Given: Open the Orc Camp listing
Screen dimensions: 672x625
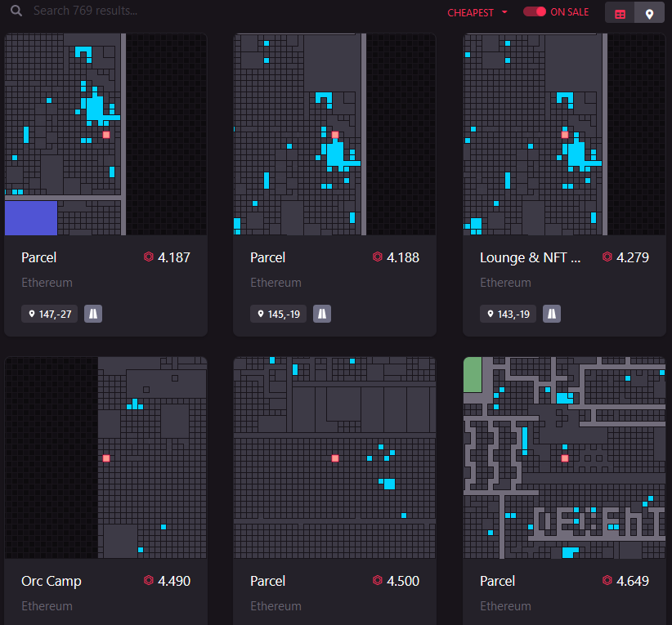Looking at the screenshot, I should click(52, 581).
